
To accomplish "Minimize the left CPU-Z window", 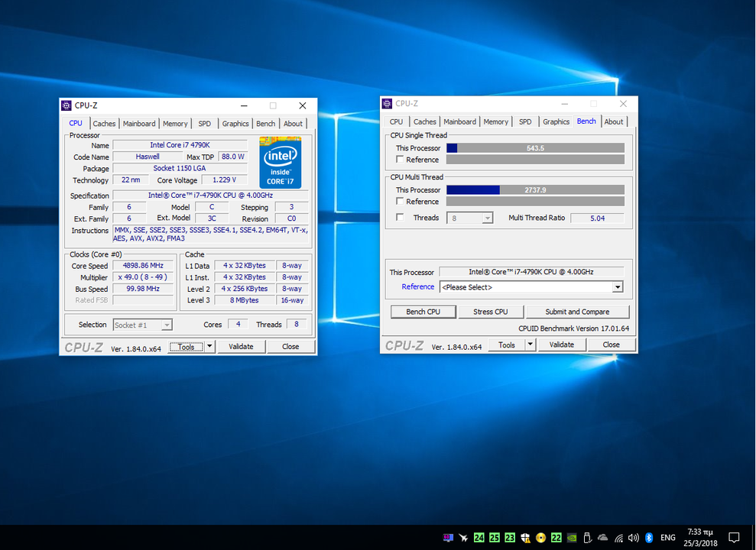I will point(244,105).
